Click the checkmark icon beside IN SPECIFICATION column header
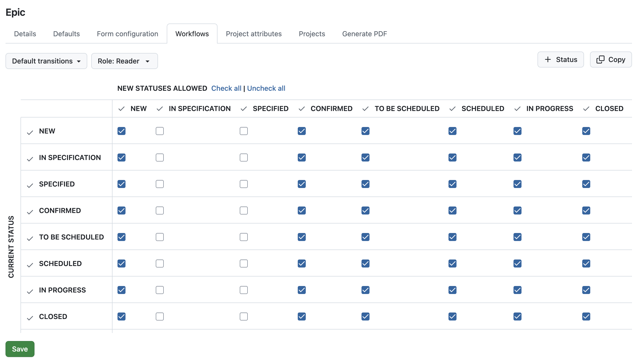This screenshot has height=364, width=640. pyautogui.click(x=160, y=109)
